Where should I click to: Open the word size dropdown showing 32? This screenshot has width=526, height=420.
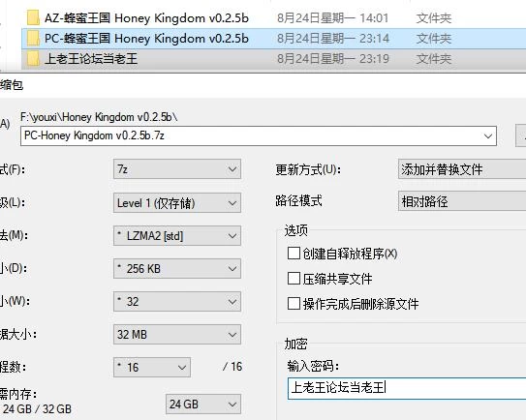(x=177, y=301)
